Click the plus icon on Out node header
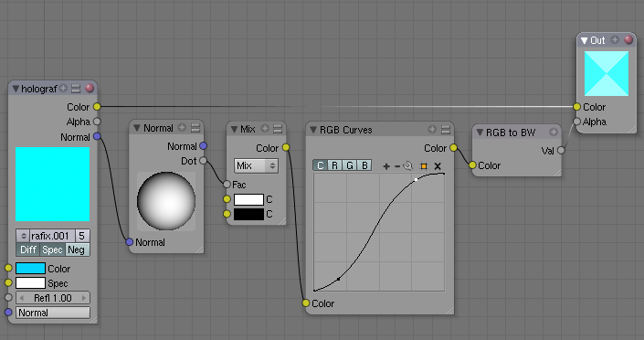644x340 pixels. click(615, 40)
